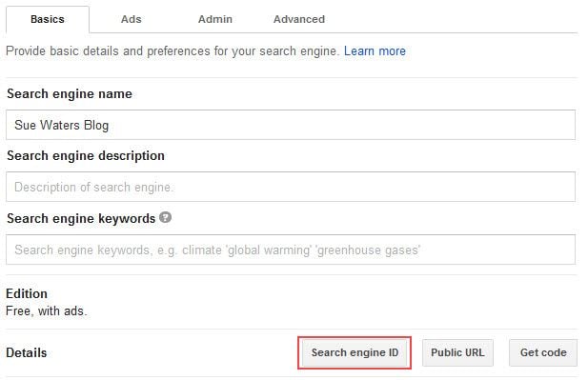Click the Details label

(27, 352)
